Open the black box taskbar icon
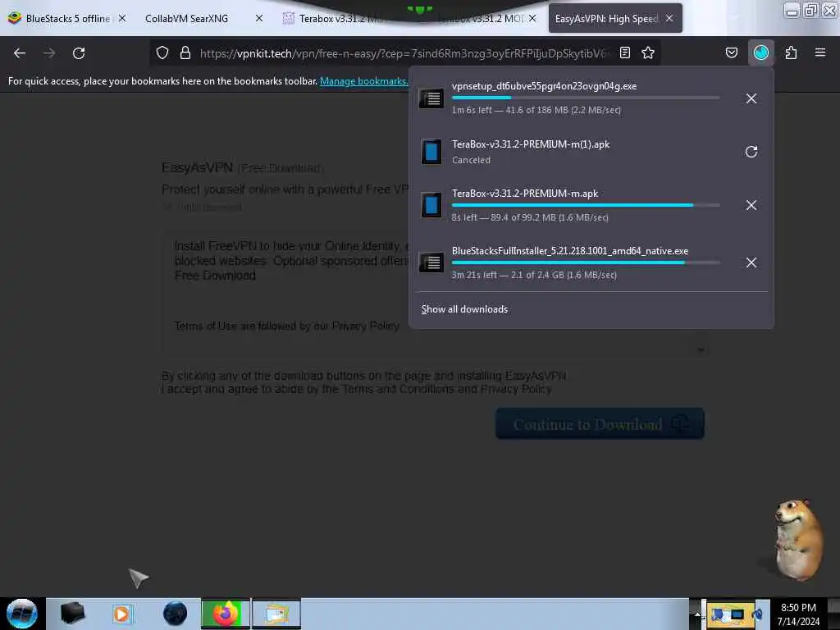The height and width of the screenshot is (630, 840). 72,614
